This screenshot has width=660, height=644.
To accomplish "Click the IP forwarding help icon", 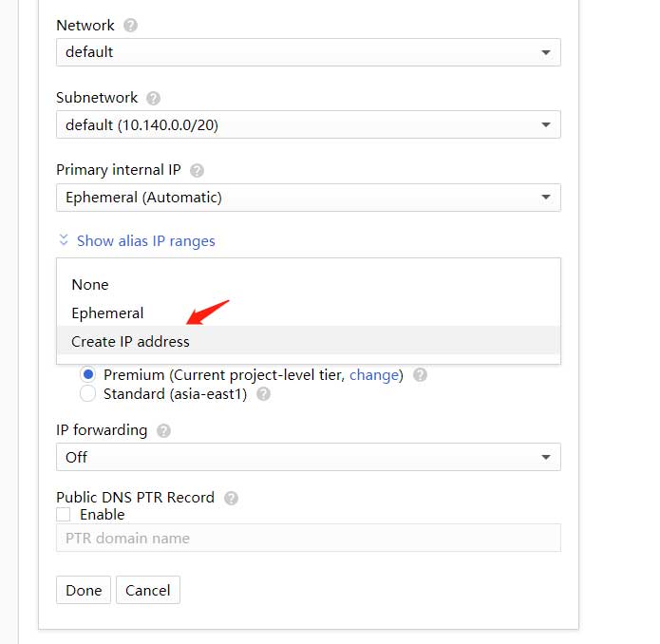I will (x=163, y=430).
